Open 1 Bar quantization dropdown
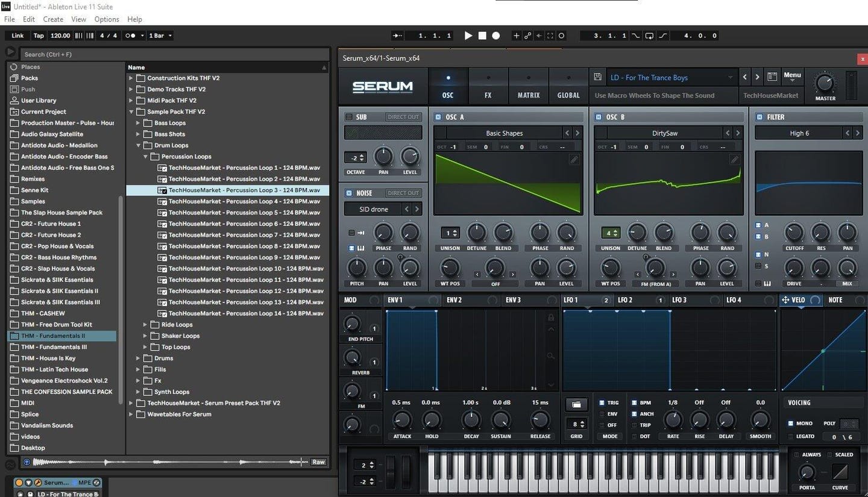This screenshot has width=868, height=497. [160, 36]
